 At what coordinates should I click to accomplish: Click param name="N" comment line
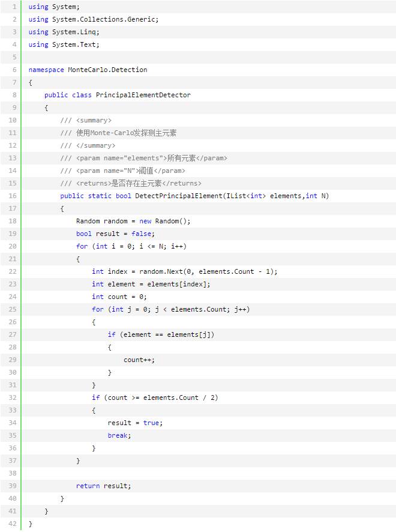[x=123, y=171]
